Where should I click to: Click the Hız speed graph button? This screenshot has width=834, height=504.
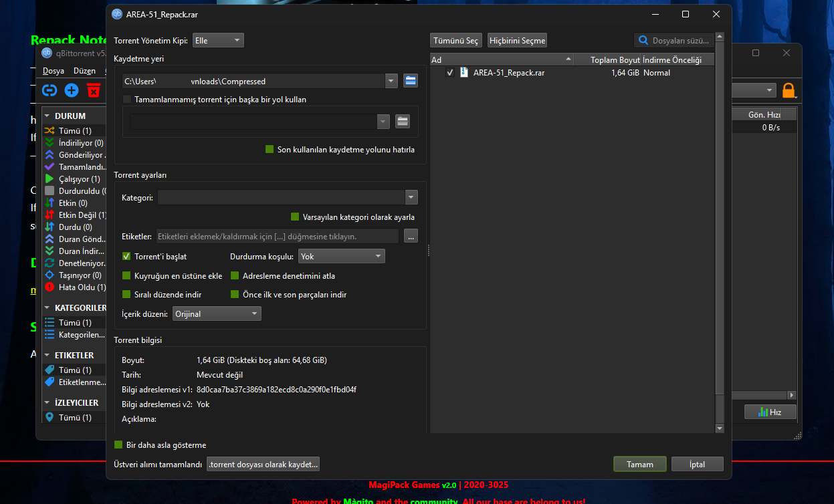[x=770, y=412]
